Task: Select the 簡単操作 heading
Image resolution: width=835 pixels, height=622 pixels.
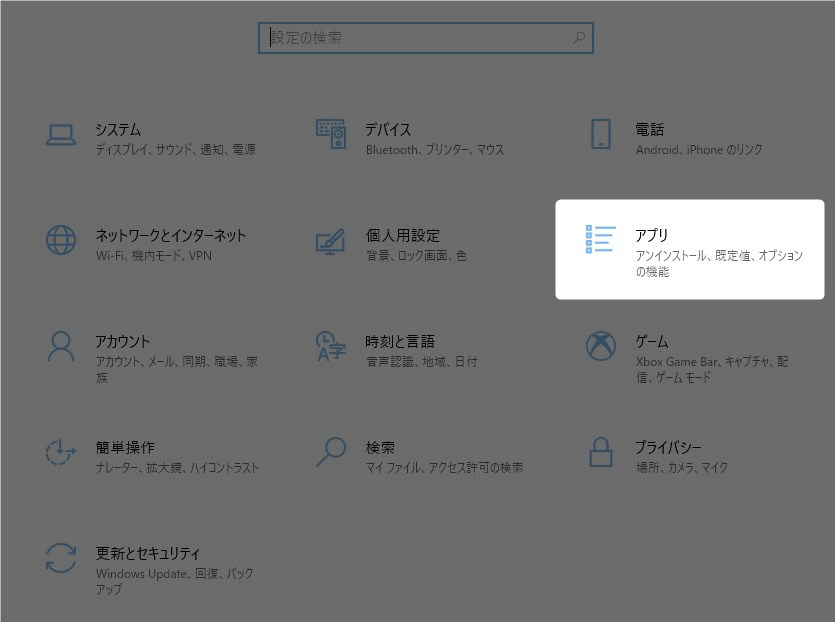Action: pyautogui.click(x=125, y=447)
